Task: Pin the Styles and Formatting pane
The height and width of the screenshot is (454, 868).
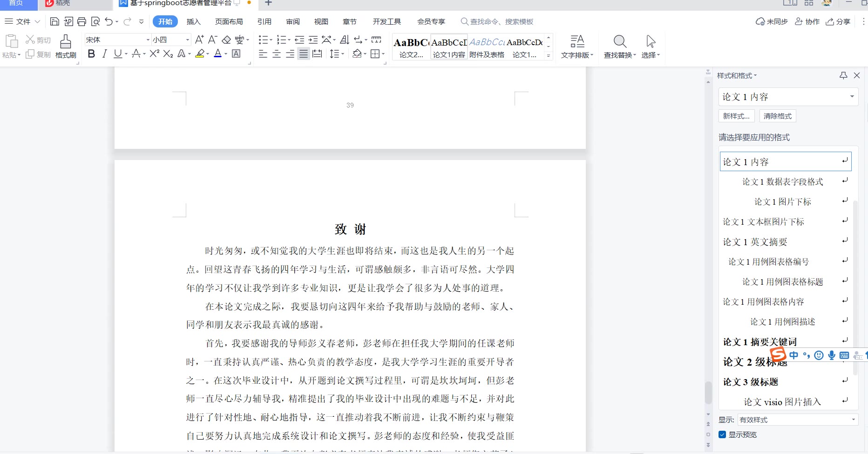Action: click(x=843, y=75)
